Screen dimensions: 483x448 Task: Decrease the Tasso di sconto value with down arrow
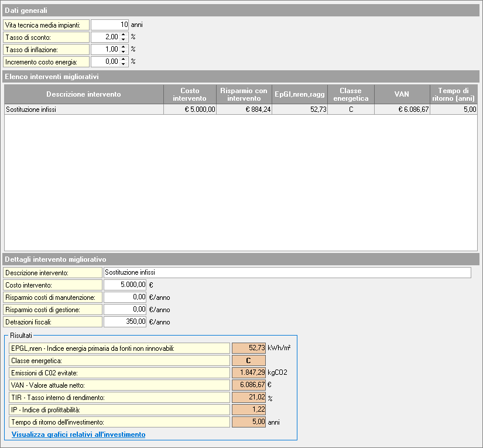pyautogui.click(x=123, y=39)
